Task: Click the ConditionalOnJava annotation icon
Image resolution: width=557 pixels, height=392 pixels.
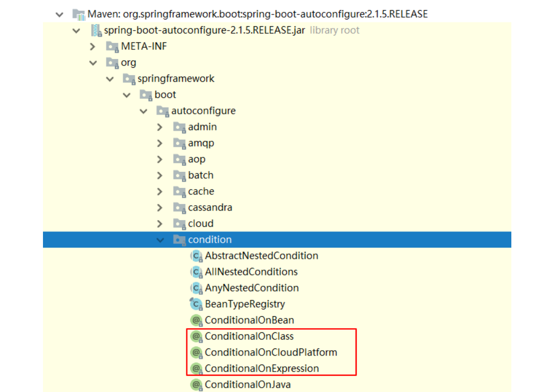Action: tap(196, 384)
